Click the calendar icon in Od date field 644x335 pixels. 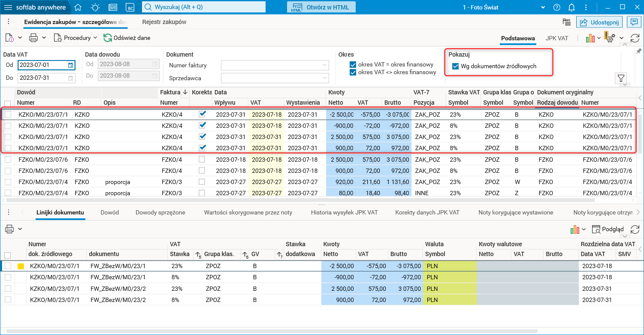(71, 65)
